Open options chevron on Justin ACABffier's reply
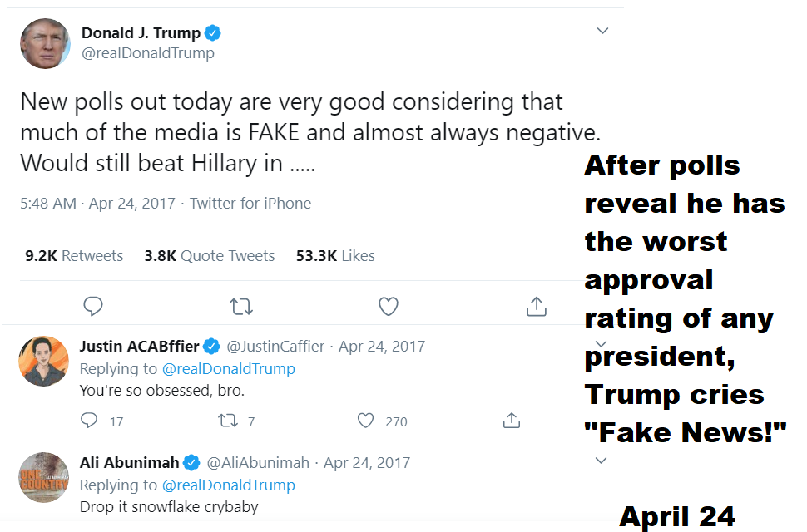Image resolution: width=807 pixels, height=532 pixels. point(602,342)
